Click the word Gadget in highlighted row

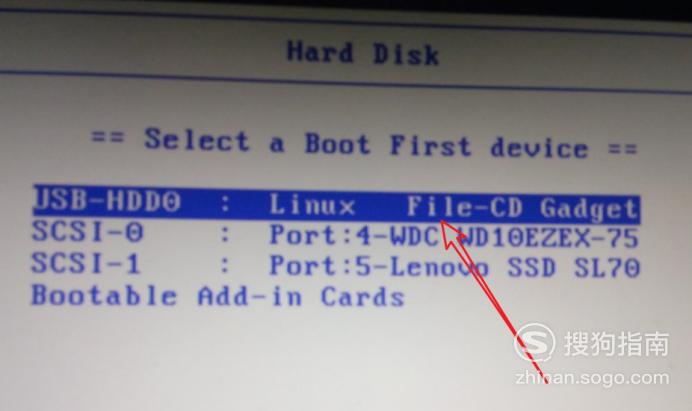pyautogui.click(x=589, y=209)
